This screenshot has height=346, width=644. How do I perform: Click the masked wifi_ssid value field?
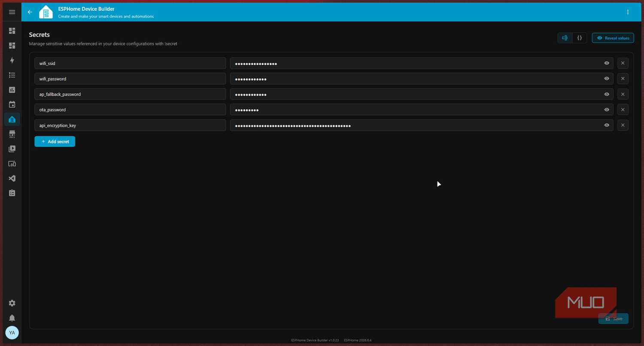coord(422,63)
